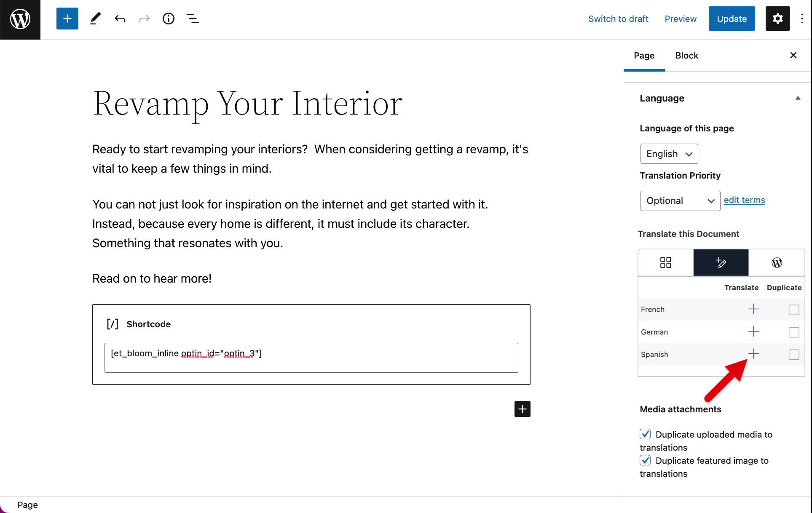Select the WordPress editor translation tab
This screenshot has height=513, width=812.
[777, 262]
